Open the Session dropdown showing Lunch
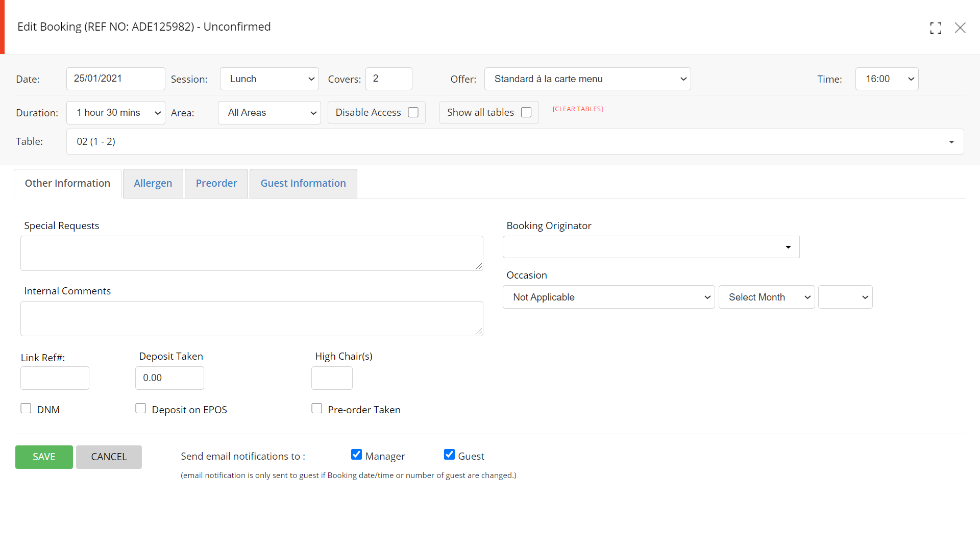 (269, 79)
